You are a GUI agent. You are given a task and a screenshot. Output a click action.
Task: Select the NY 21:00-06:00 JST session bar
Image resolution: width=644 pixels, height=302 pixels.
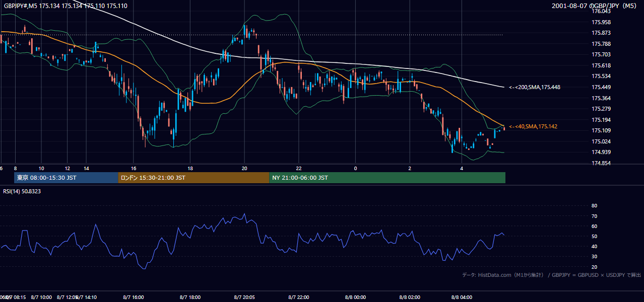point(387,178)
